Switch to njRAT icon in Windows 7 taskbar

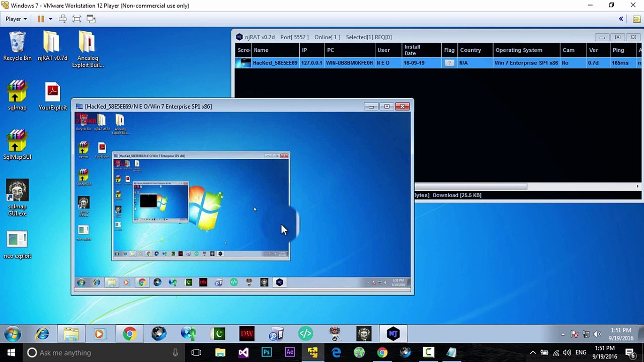(393, 334)
